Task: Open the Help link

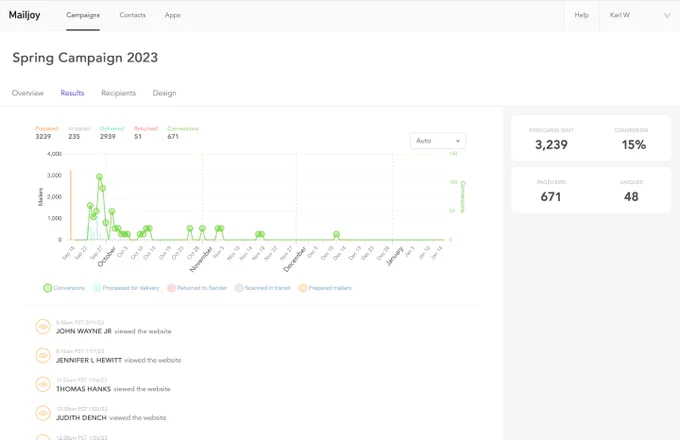Action: [582, 15]
